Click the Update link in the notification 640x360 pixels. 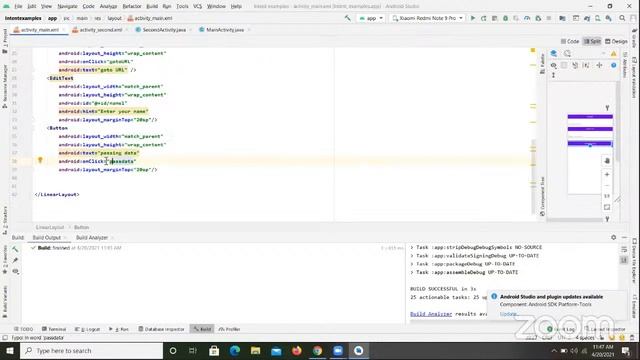tap(509, 314)
